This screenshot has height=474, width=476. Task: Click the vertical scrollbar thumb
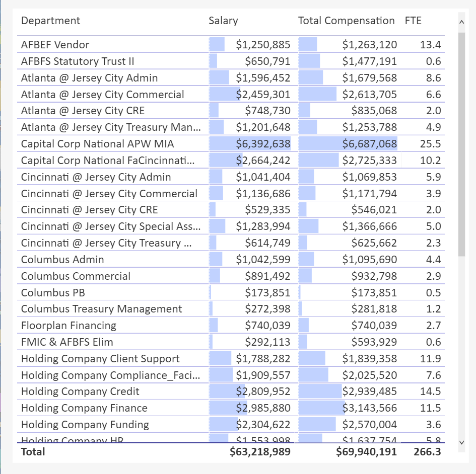point(461,144)
